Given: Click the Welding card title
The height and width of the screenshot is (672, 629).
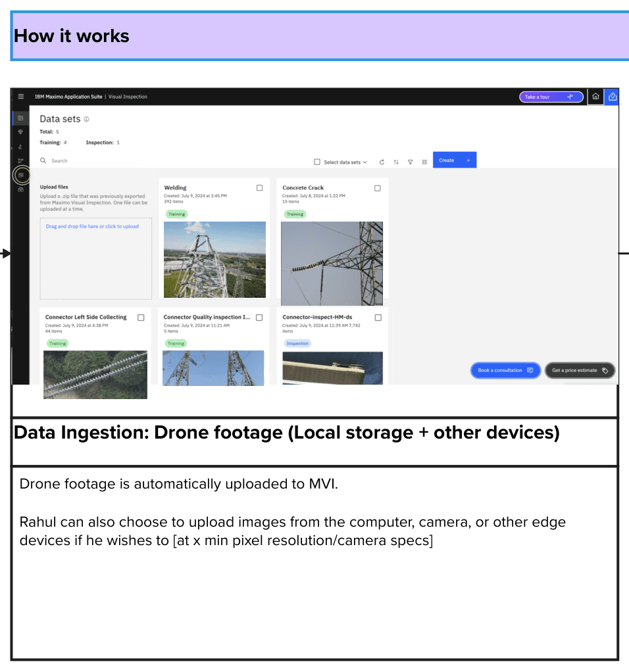Looking at the screenshot, I should [176, 187].
